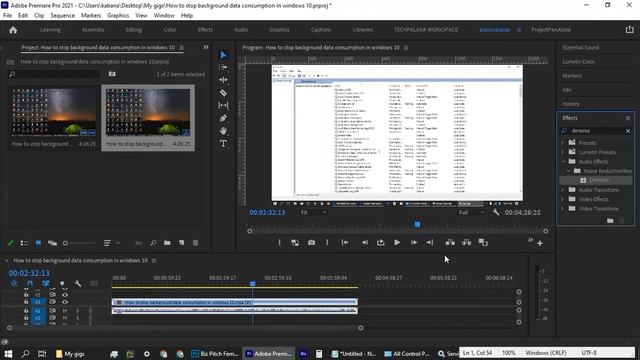Select the Selection tool arrow
Image resolution: width=640 pixels, height=360 pixels.
pos(223,55)
